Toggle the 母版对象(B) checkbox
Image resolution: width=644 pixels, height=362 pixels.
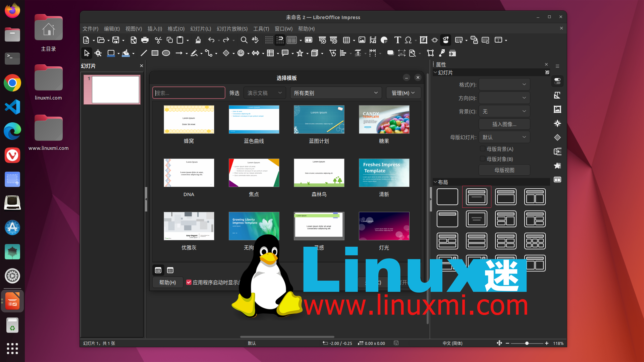pos(482,159)
